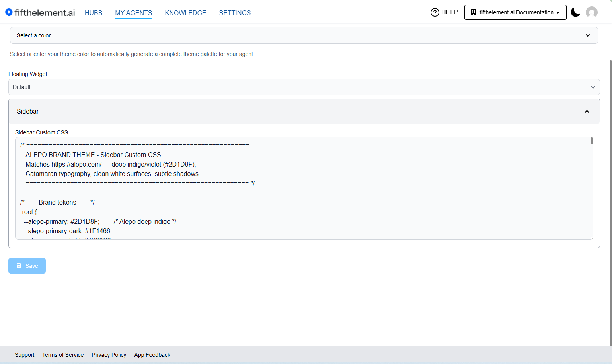The height and width of the screenshot is (364, 612).
Task: Click chevron on the color selector
Action: click(x=588, y=35)
